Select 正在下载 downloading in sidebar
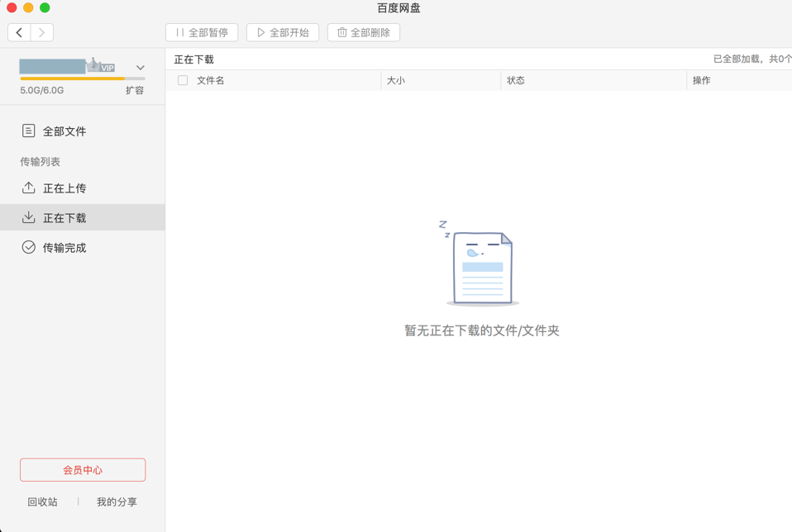The height and width of the screenshot is (532, 792). 83,217
